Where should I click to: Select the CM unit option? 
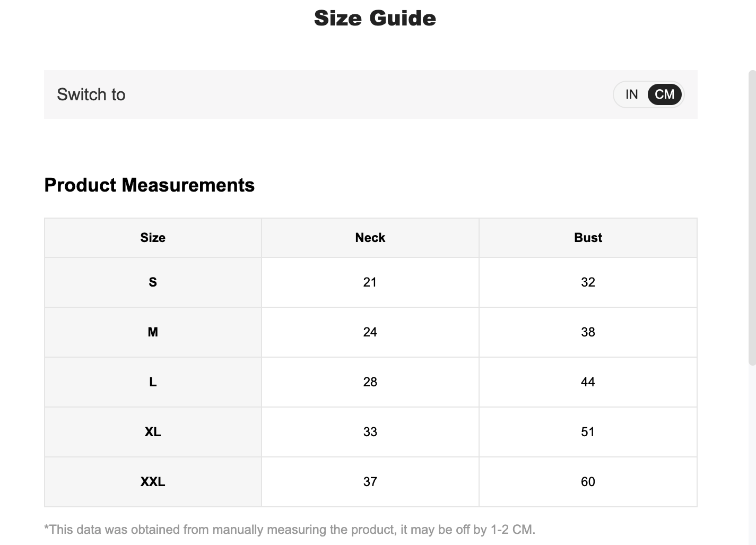[x=664, y=94]
